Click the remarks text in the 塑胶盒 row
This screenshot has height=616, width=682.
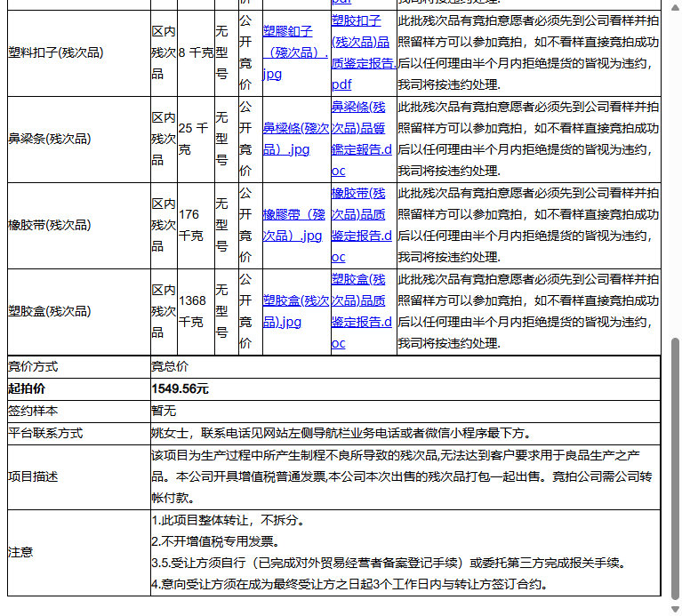pyautogui.click(x=528, y=311)
